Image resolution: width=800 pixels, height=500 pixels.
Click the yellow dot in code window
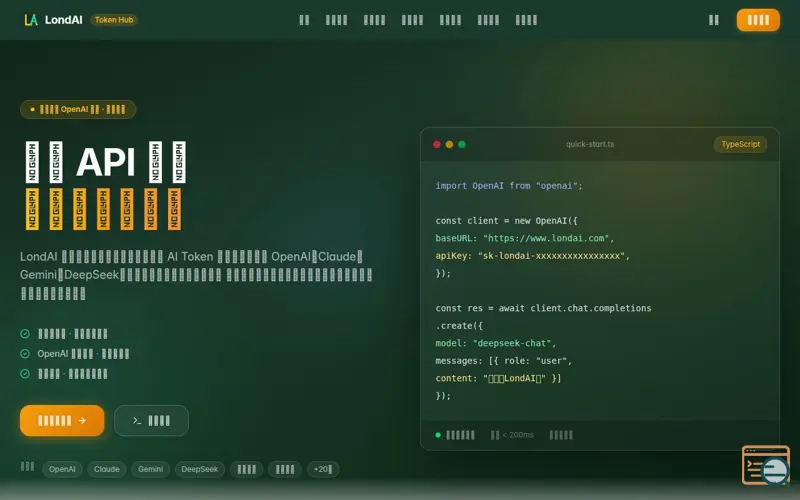449,144
